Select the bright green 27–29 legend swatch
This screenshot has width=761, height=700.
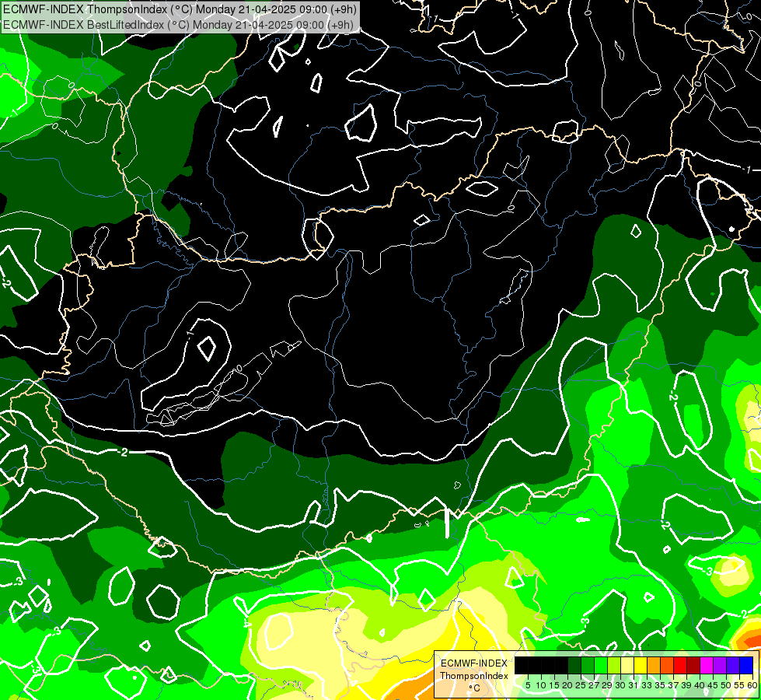pyautogui.click(x=601, y=665)
